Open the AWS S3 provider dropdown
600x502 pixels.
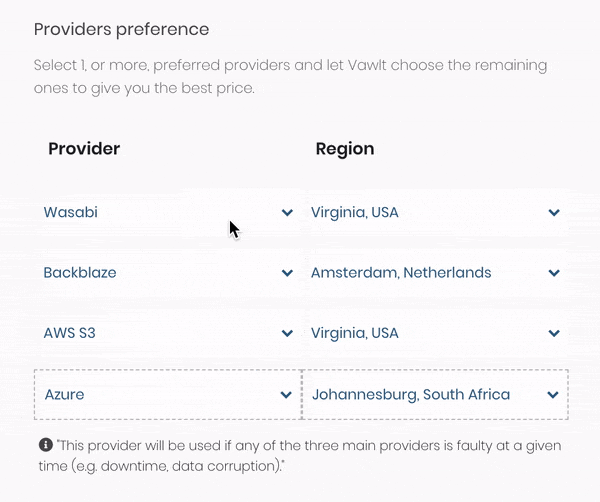coord(168,333)
